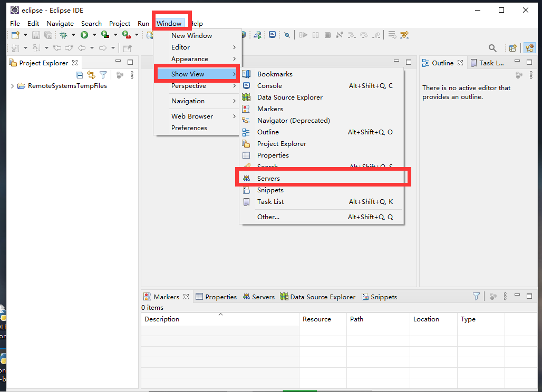Viewport: 542px width, 392px height.
Task: Choose New Window menu item
Action: pyautogui.click(x=197, y=36)
